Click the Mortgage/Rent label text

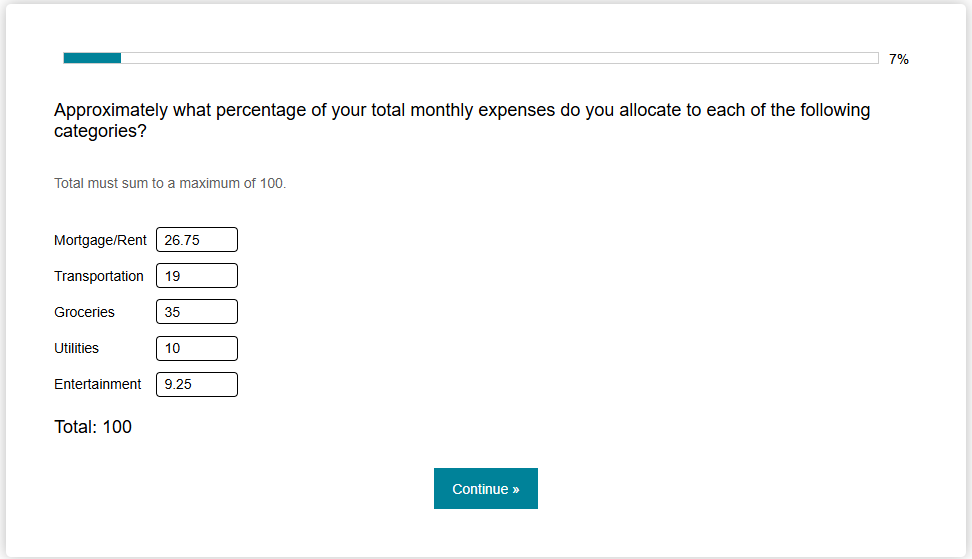(100, 240)
